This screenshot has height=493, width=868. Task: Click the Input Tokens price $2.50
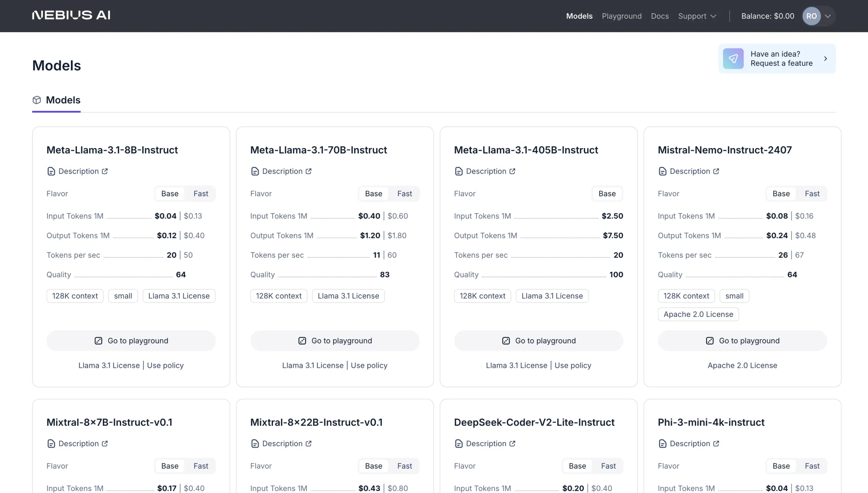point(612,216)
